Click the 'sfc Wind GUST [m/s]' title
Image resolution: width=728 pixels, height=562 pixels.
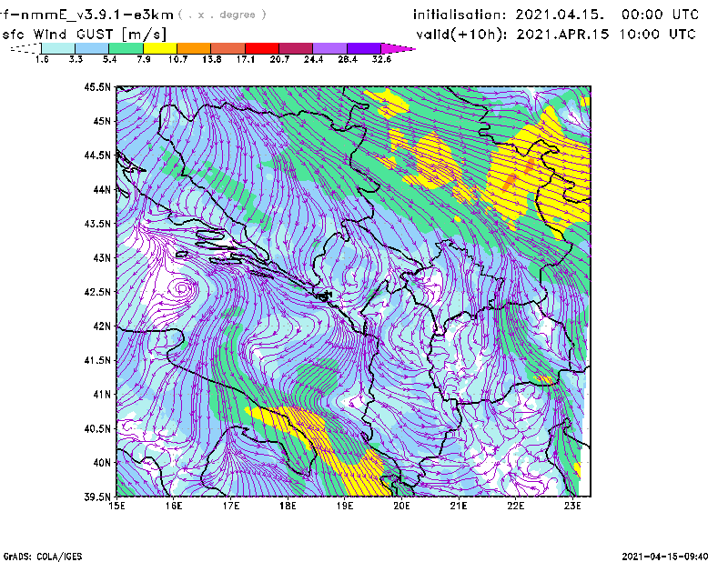[x=84, y=35]
